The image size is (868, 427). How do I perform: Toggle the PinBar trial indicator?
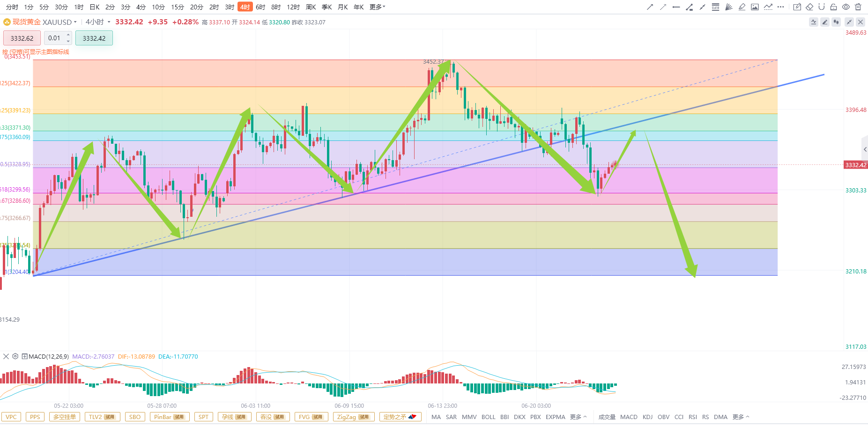point(170,417)
